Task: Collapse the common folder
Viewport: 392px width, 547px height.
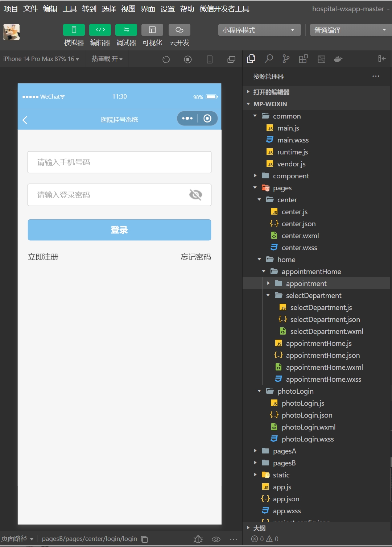Action: 316,116
